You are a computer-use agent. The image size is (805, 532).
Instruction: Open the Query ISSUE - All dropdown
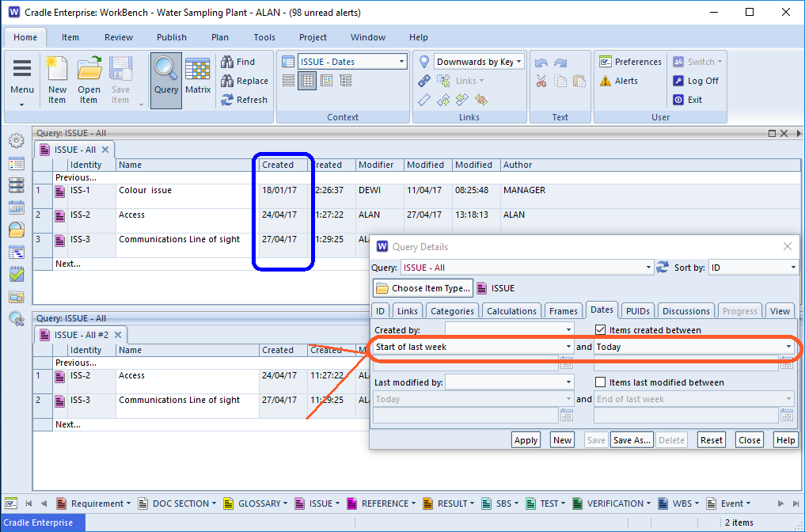[x=648, y=268]
